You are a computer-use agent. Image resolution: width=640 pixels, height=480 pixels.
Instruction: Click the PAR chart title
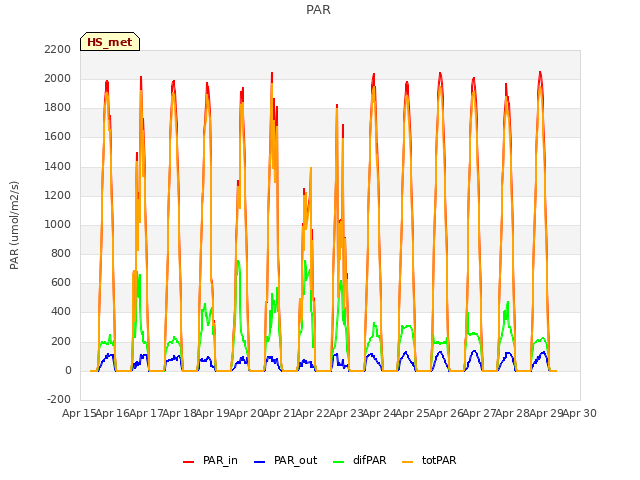pos(318,10)
